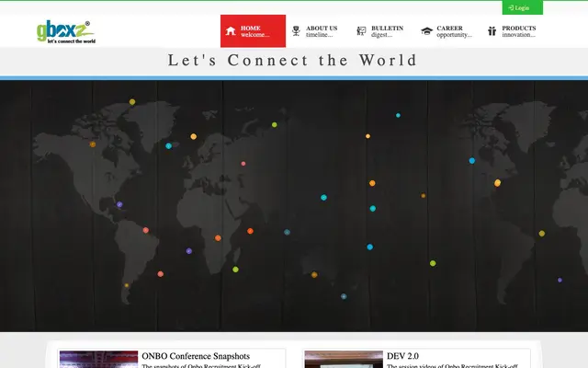Click the 'opportunity...' subtitle under Career
Image resolution: width=588 pixels, height=368 pixels.
[x=454, y=35]
